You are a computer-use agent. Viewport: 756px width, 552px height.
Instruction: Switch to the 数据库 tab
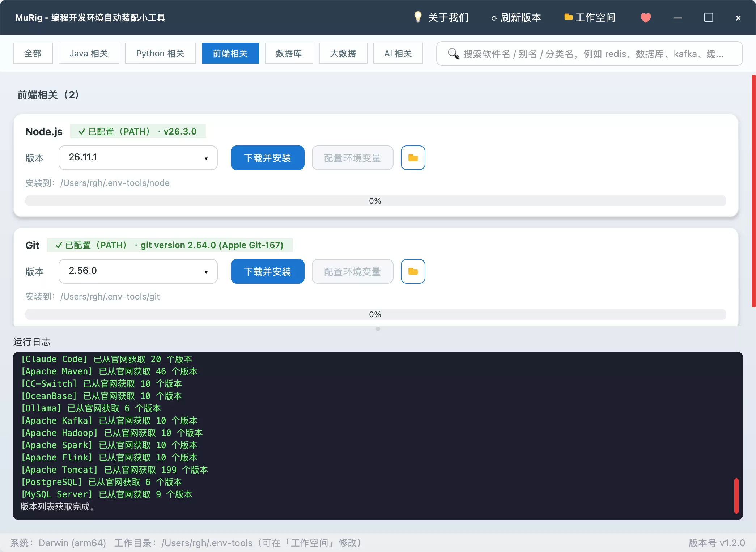coord(289,53)
